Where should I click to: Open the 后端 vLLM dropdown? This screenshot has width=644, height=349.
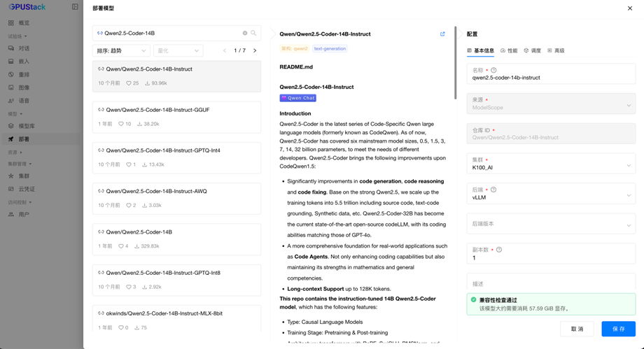tap(551, 194)
